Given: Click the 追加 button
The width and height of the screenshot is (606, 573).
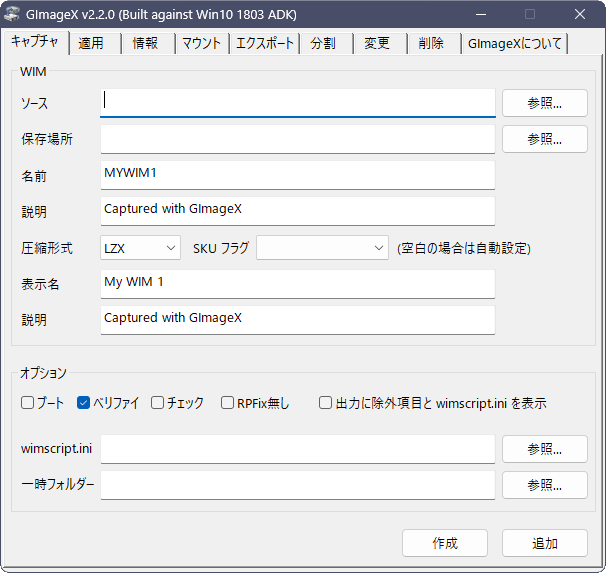Looking at the screenshot, I should pyautogui.click(x=545, y=543).
